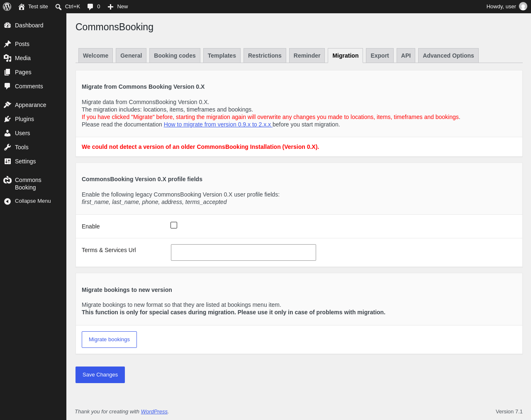The width and height of the screenshot is (531, 420).
Task: Open the Settings menu label
Action: pos(25,161)
